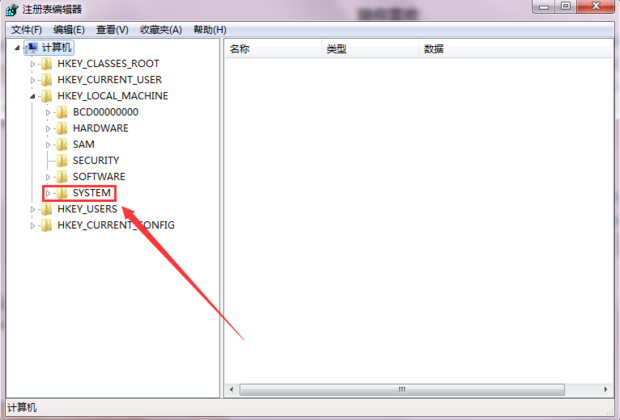Click the HKEY_CURRENT_USER folder icon
Image resolution: width=620 pixels, height=420 pixels.
coord(47,79)
